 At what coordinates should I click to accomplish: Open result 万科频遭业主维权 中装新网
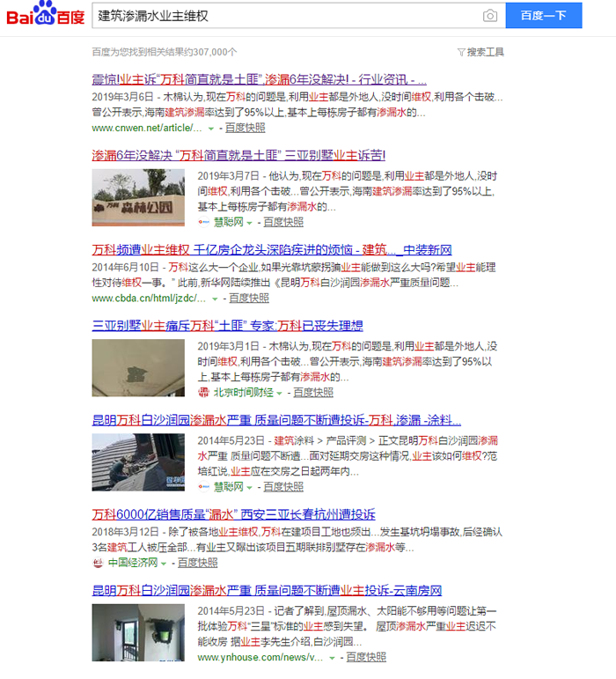click(x=272, y=250)
